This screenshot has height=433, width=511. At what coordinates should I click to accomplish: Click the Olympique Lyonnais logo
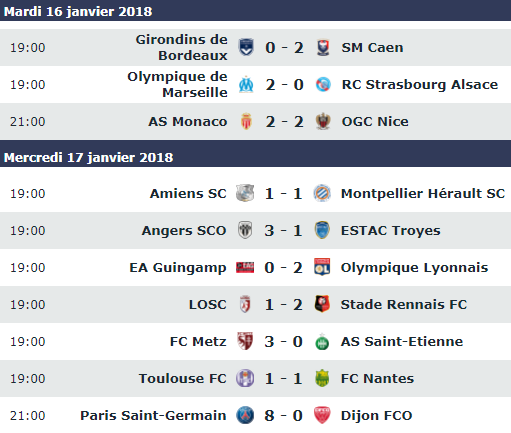(x=322, y=267)
